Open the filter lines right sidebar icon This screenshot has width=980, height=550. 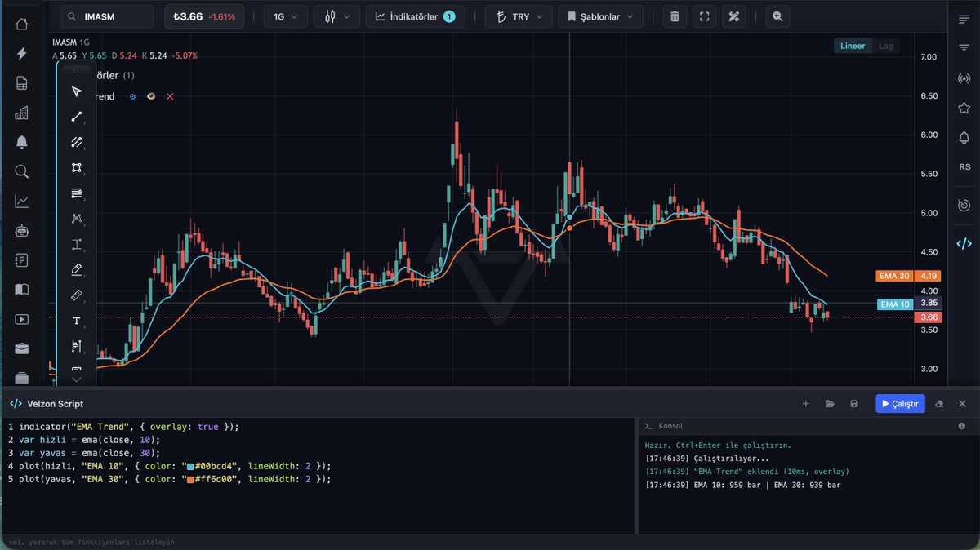(964, 48)
